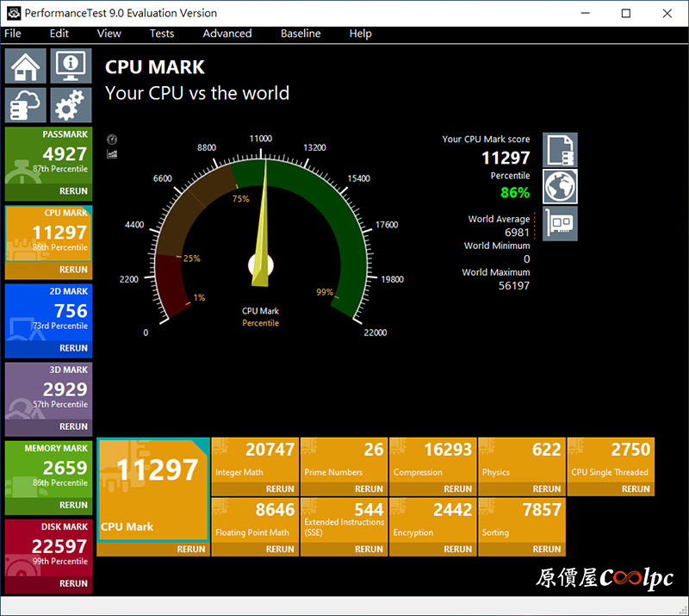The image size is (689, 616).
Task: Click the 86% percentile value
Action: 515,193
